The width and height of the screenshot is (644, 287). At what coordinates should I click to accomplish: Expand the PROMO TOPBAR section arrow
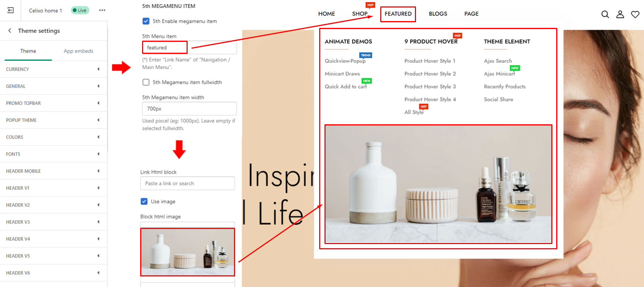click(x=98, y=103)
